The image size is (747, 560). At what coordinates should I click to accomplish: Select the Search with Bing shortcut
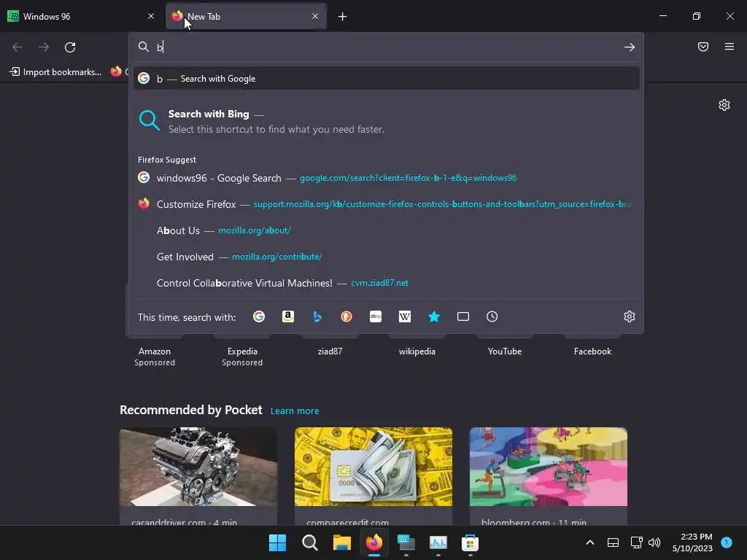(x=387, y=121)
